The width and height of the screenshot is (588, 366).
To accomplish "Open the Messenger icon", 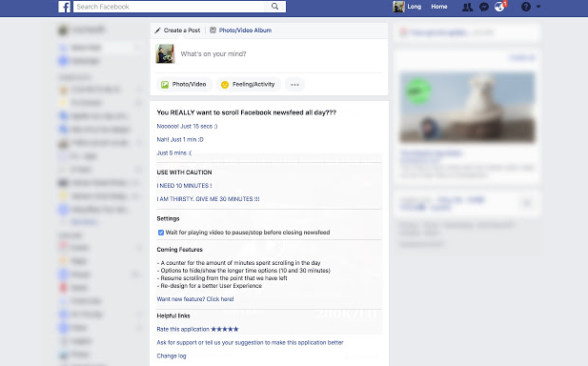I will pyautogui.click(x=484, y=7).
